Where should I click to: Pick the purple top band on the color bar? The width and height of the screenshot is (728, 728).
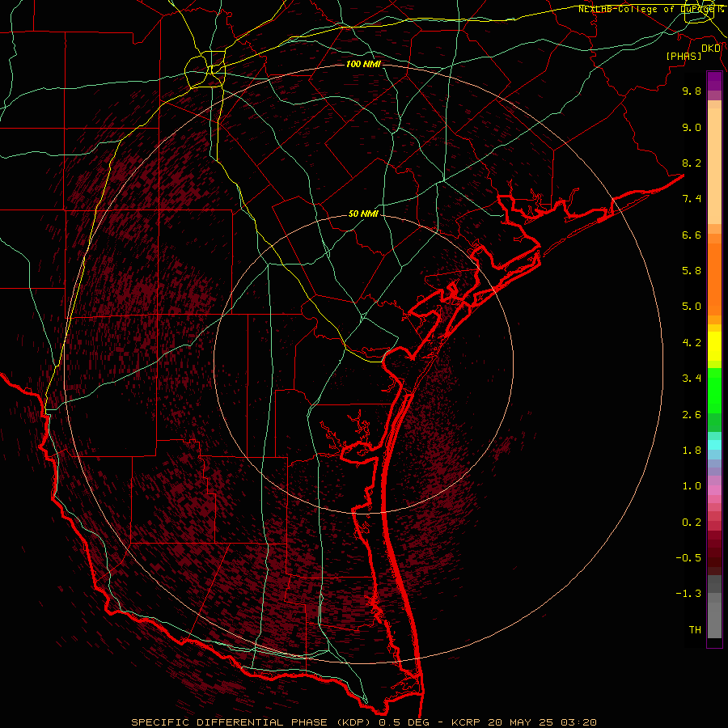tap(714, 81)
